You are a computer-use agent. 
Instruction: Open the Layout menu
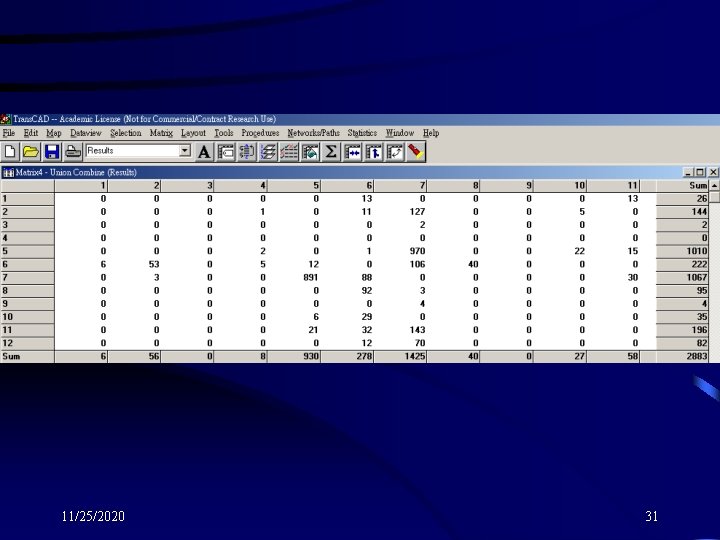[x=193, y=133]
